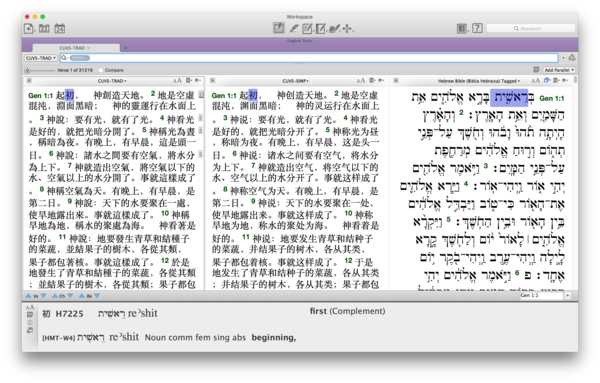Open the new workspace tab icon
This screenshot has width=600, height=383.
click(29, 28)
